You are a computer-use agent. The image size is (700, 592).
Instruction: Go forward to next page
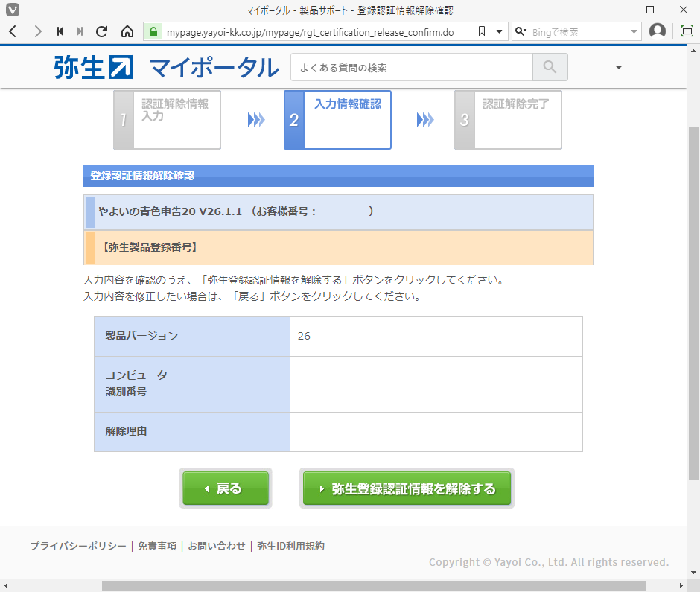38,31
